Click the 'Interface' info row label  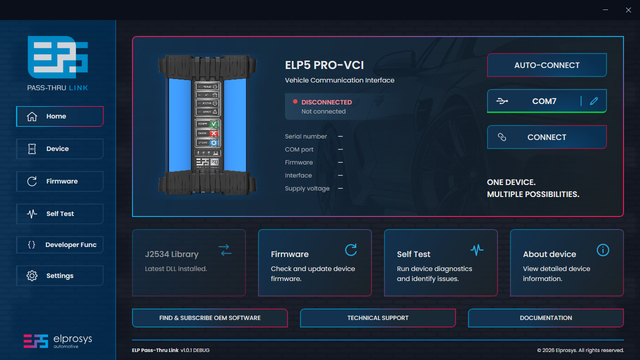tap(298, 176)
